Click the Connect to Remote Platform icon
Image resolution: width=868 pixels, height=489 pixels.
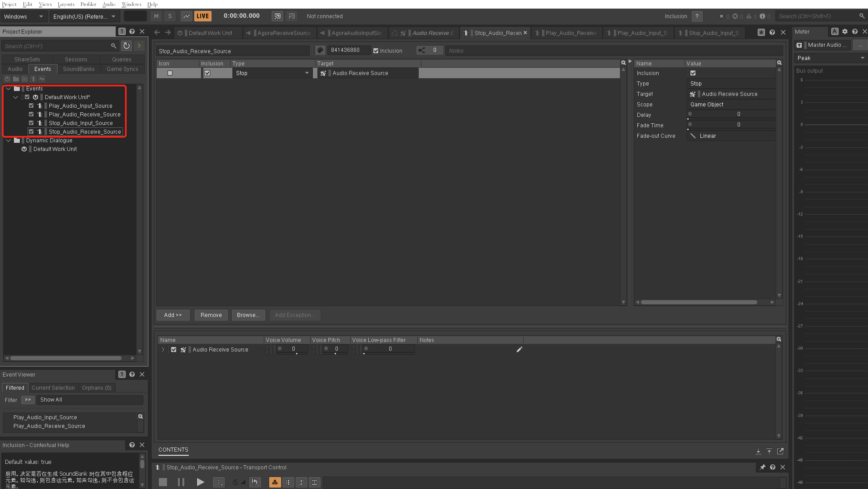[x=277, y=16]
